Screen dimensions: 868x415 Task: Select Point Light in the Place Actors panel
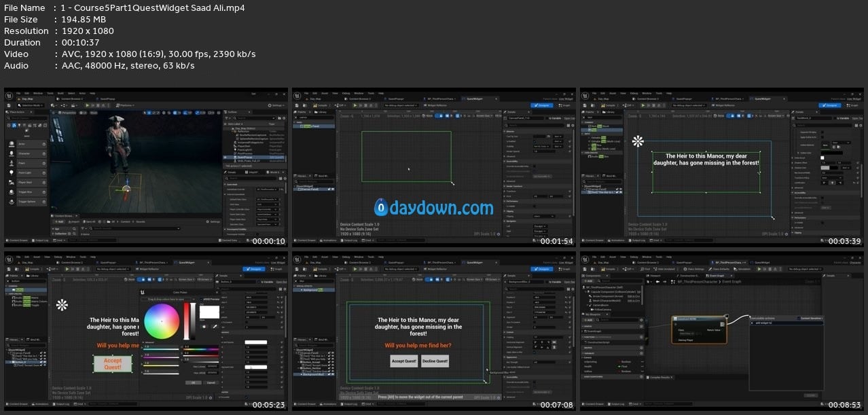26,173
